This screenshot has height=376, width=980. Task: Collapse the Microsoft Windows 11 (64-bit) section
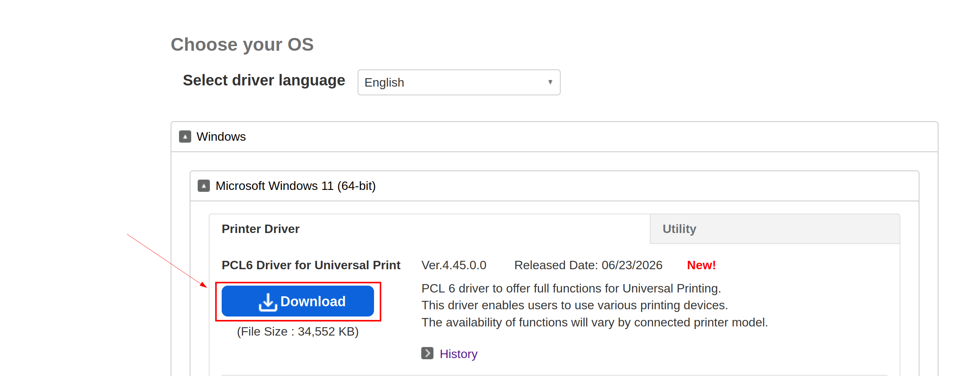point(204,186)
